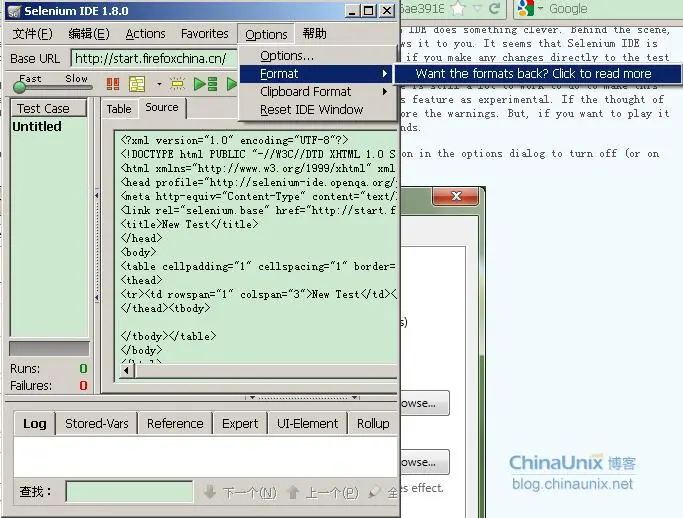Image resolution: width=683 pixels, height=518 pixels.
Task: Reload the page with Firefox's refresh icon
Action: pos(494,8)
